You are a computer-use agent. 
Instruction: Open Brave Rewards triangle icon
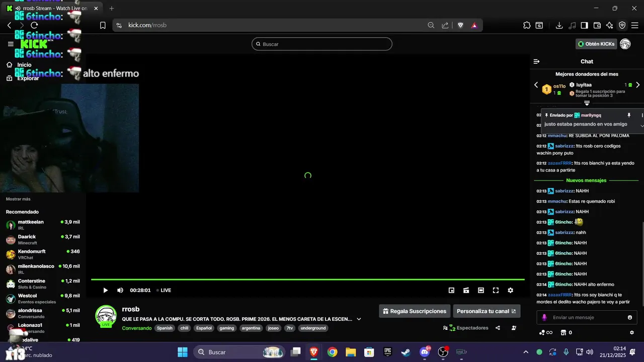(474, 25)
